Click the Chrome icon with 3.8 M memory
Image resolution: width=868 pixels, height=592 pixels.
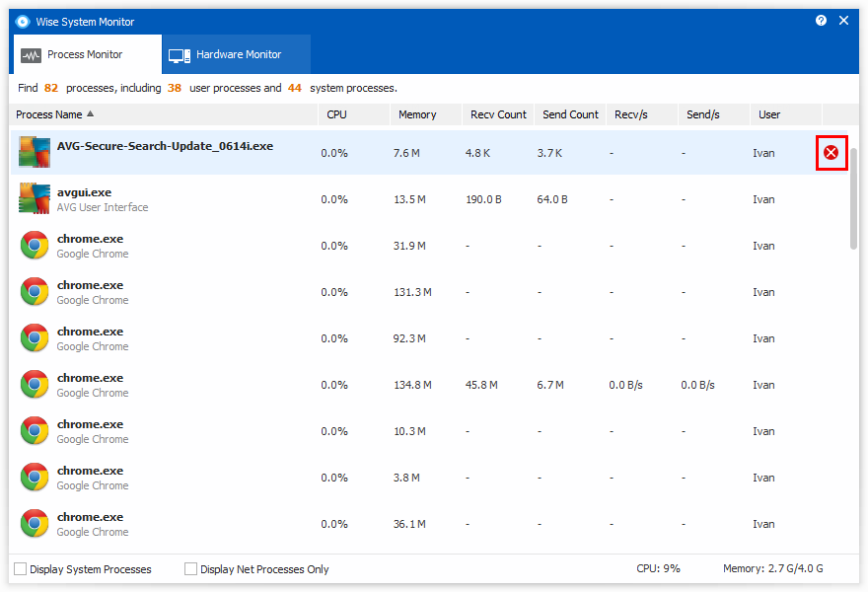[35, 478]
